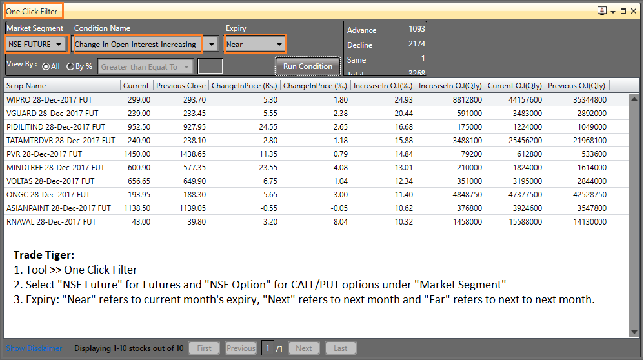
Task: Open the user profile icon in title bar
Action: [601, 11]
